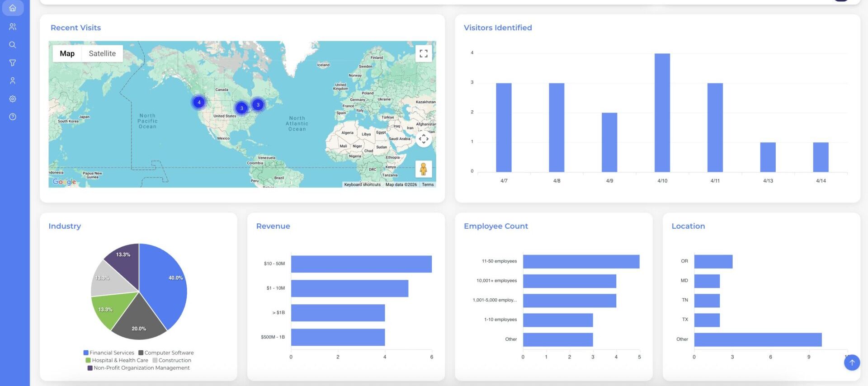Click the single person profile sidebar icon
Image resolution: width=868 pixels, height=386 pixels.
coord(13,81)
